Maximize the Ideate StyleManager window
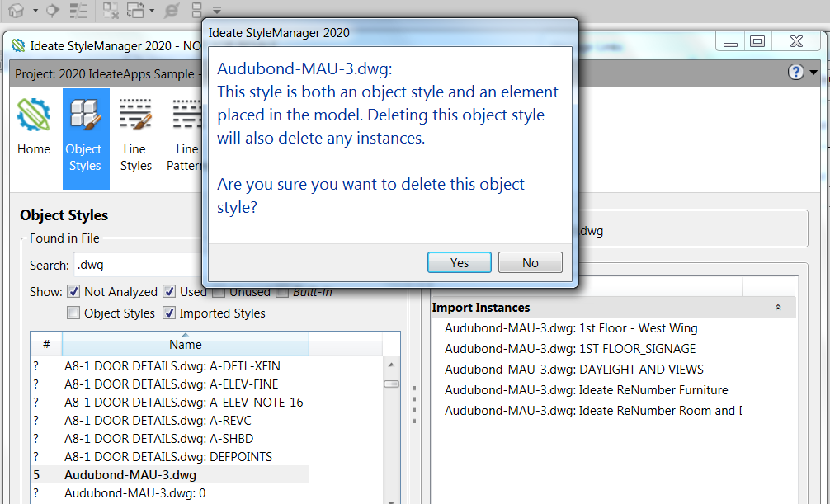 [x=757, y=41]
